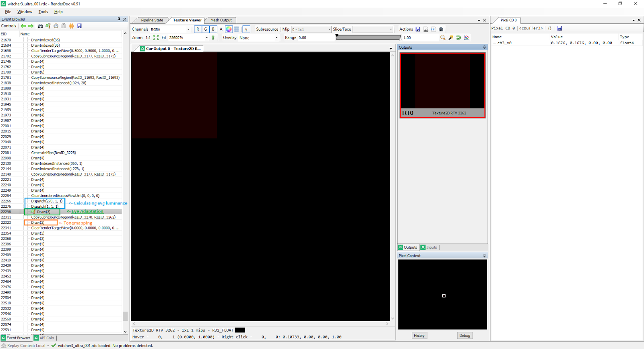The width and height of the screenshot is (644, 349).
Task: Switch to the Inputs tab
Action: pyautogui.click(x=429, y=248)
